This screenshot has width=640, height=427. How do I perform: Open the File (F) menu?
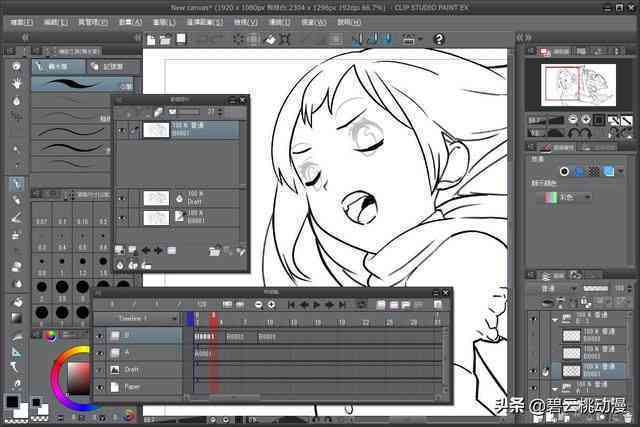coord(21,22)
